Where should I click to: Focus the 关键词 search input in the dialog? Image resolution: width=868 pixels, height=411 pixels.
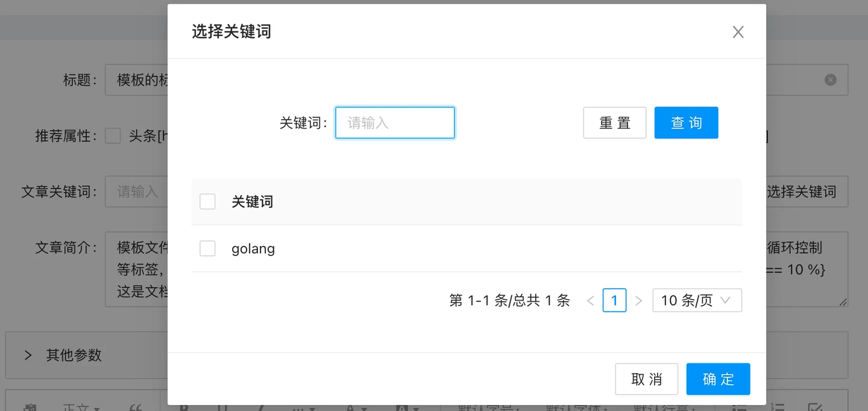click(x=395, y=123)
